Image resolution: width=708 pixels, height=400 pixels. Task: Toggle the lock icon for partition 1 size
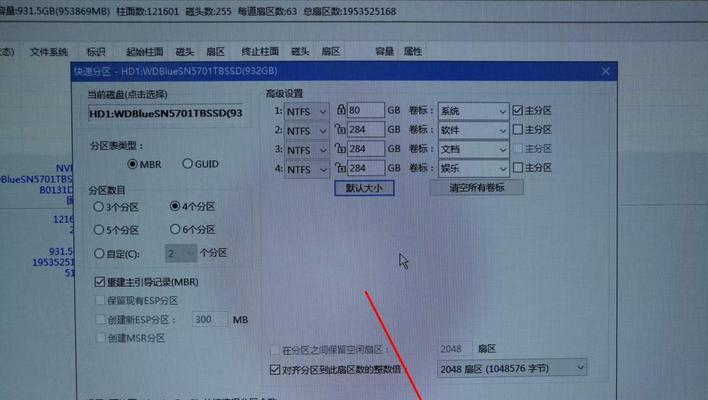click(x=341, y=110)
